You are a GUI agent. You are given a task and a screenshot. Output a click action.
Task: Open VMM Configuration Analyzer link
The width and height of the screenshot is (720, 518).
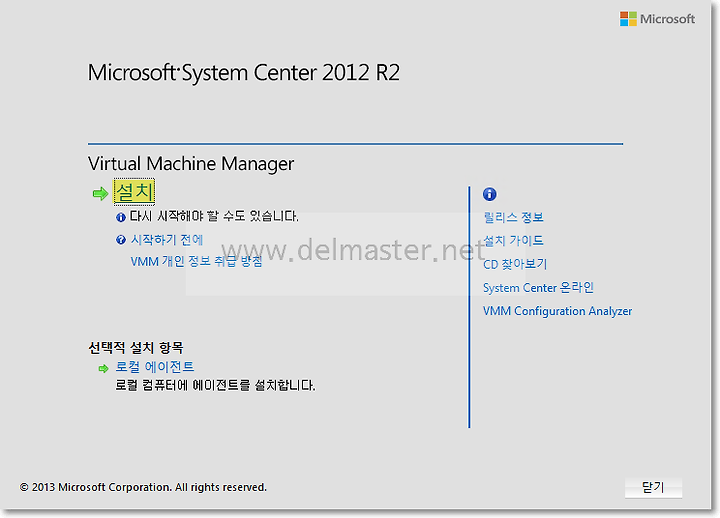(557, 311)
